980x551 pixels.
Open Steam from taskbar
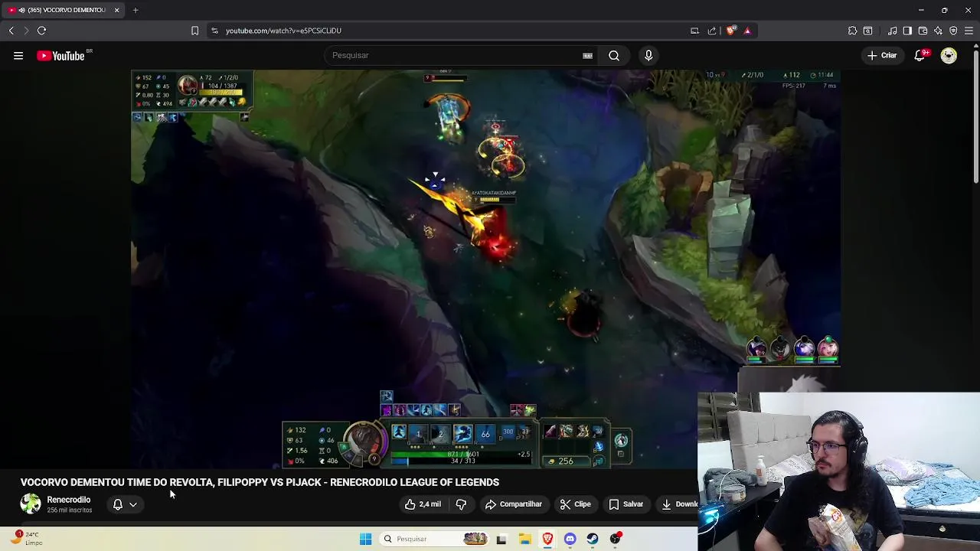pos(593,539)
